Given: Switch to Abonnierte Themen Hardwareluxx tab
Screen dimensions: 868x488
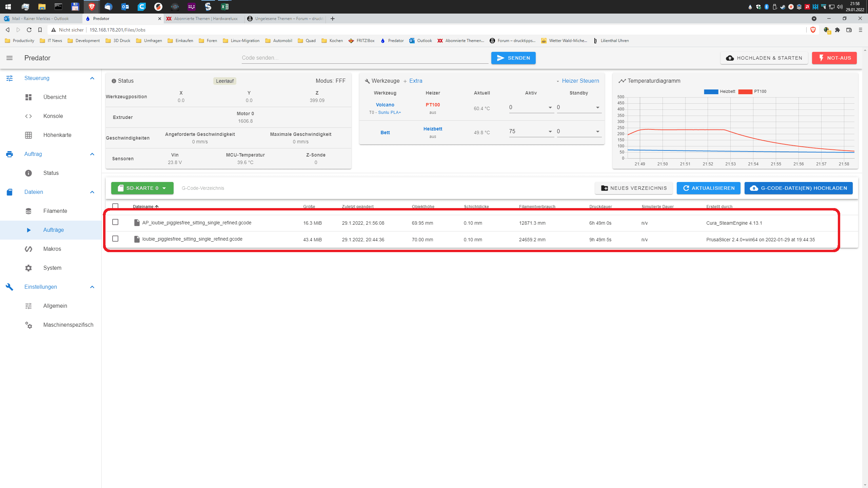Looking at the screenshot, I should pos(205,19).
